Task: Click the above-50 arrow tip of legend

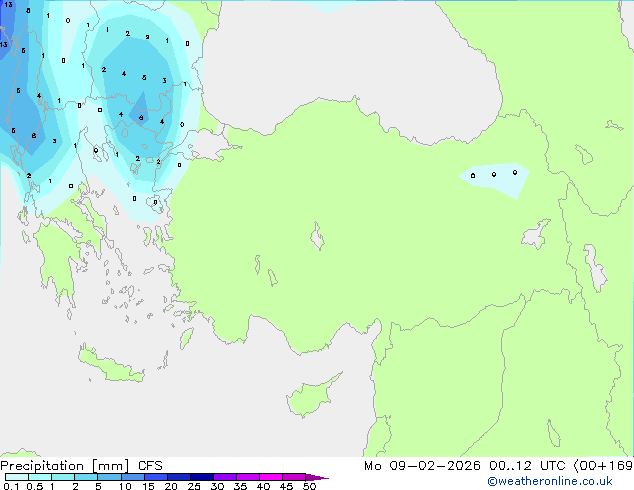Action: click(x=317, y=477)
